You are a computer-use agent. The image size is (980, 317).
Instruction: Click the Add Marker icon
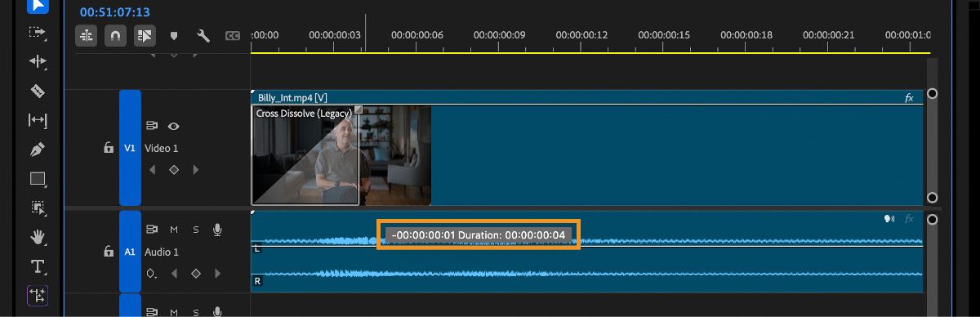[173, 36]
